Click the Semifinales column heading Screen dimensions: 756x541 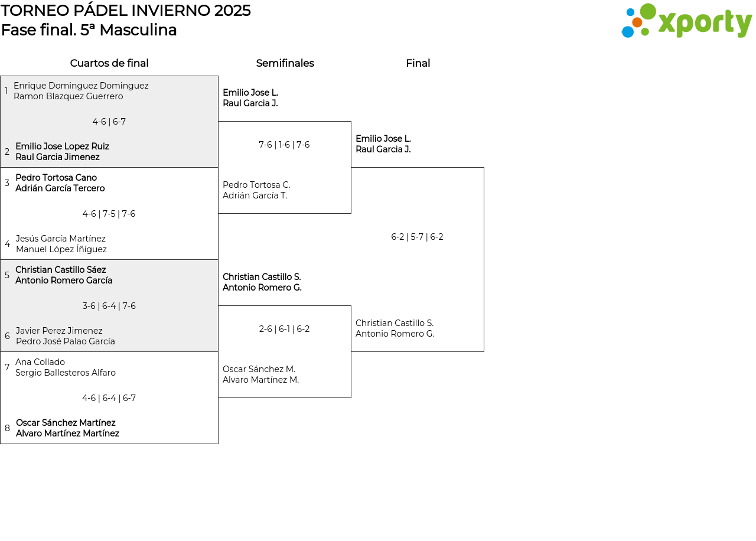(x=285, y=63)
